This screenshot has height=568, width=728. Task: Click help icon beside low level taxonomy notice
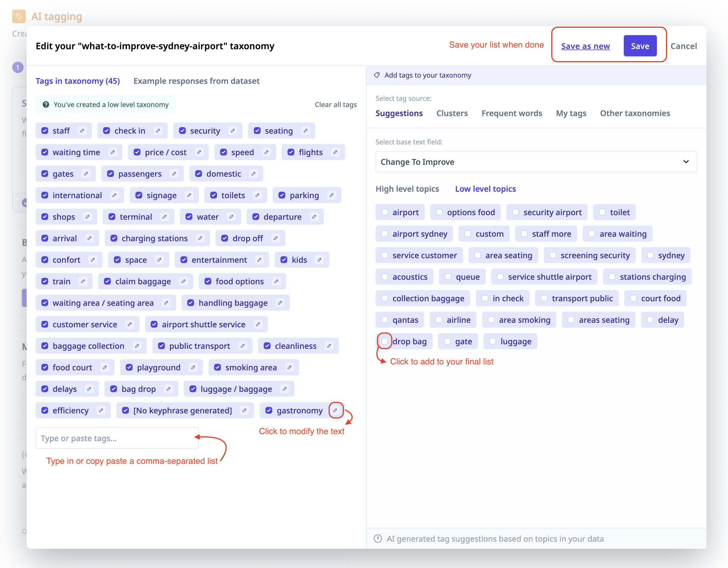46,104
